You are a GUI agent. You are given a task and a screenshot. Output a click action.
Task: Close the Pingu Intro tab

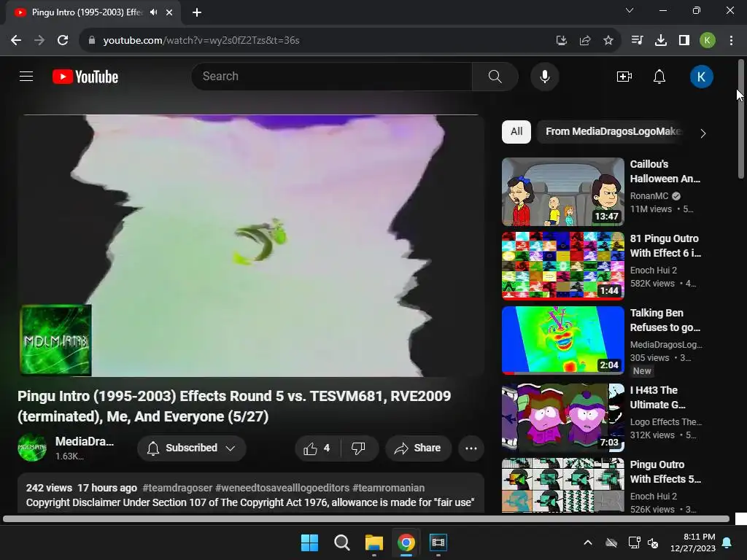[x=169, y=12]
